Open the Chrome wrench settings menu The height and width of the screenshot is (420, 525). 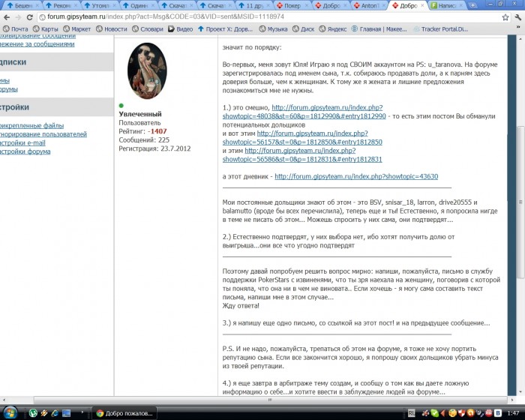point(518,17)
